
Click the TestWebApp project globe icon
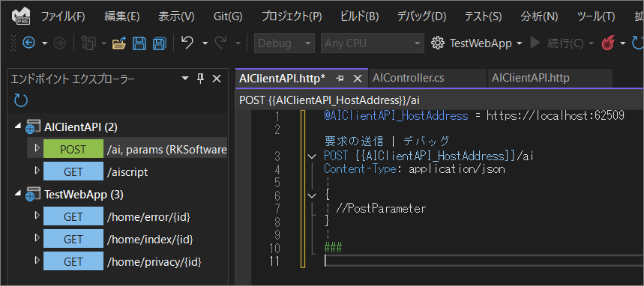click(33, 195)
